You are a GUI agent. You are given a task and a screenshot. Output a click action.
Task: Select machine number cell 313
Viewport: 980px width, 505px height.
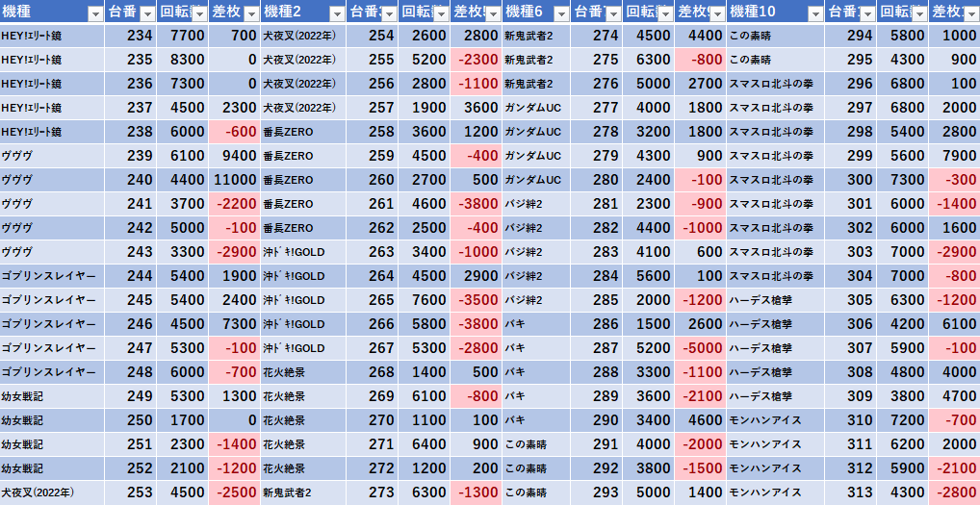[851, 492]
